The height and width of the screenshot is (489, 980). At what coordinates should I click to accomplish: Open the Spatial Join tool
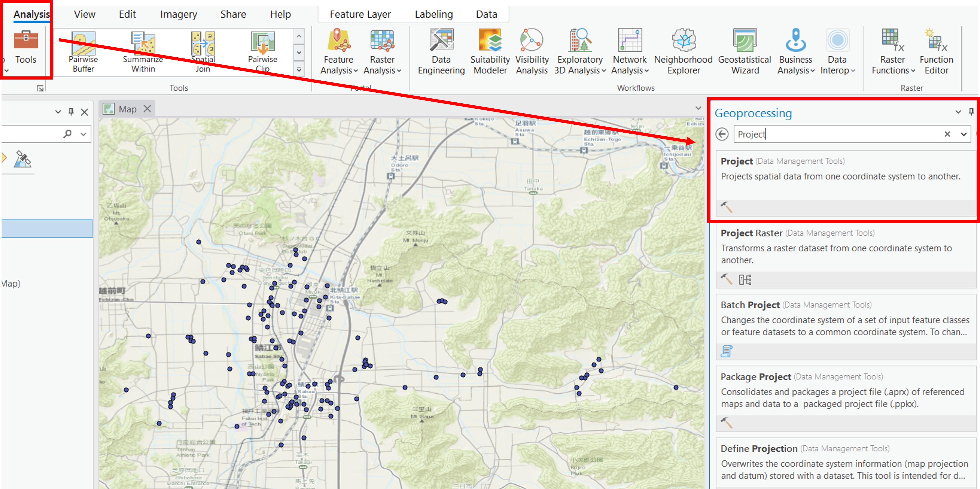pos(203,52)
